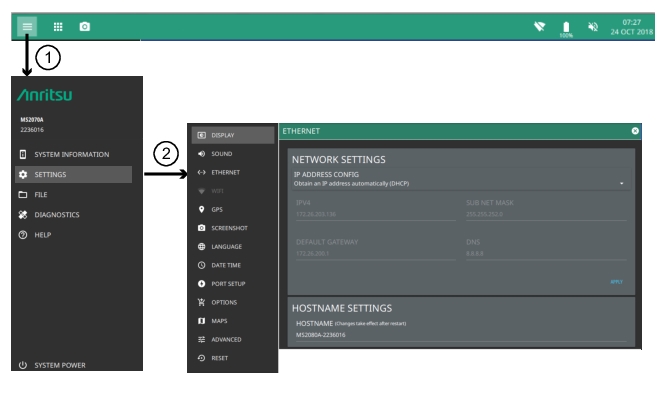Viewport: 663px width, 393px height.
Task: Select the Port Setup settings tab
Action: click(233, 284)
